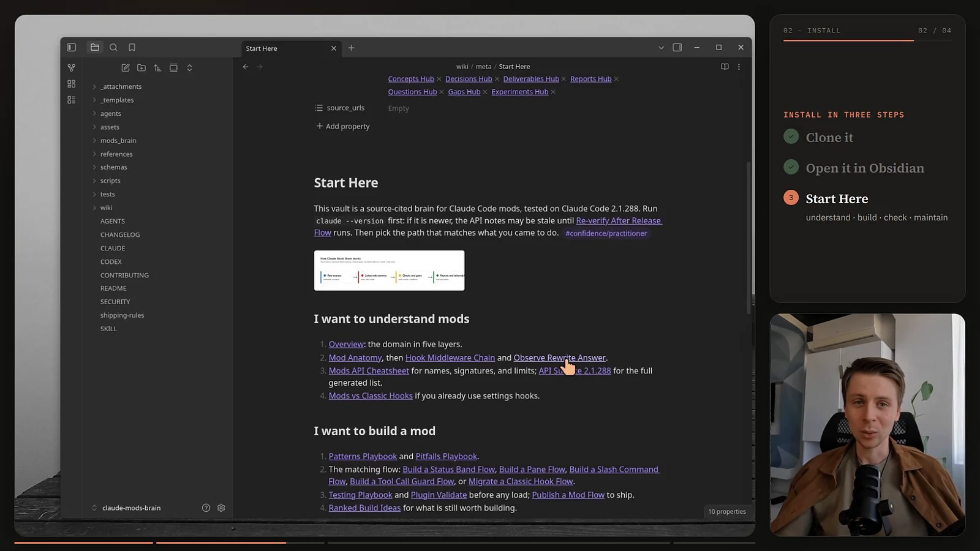The width and height of the screenshot is (980, 551).
Task: Toggle the right sidebar icon
Action: click(x=677, y=47)
